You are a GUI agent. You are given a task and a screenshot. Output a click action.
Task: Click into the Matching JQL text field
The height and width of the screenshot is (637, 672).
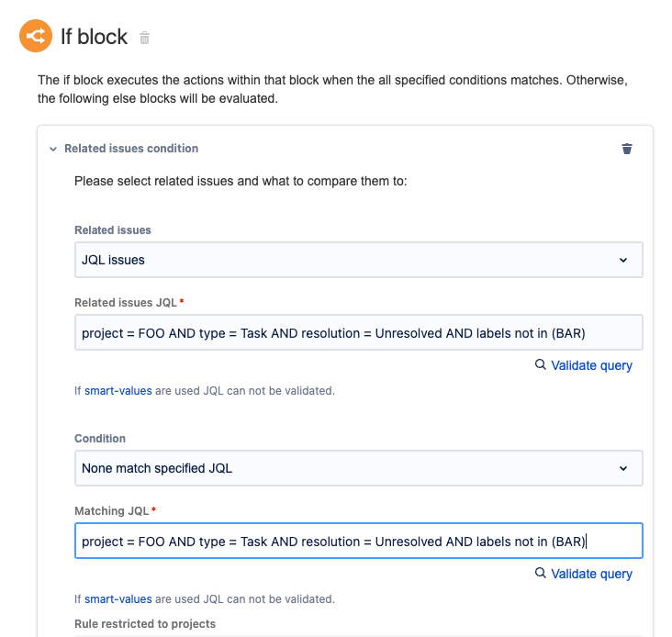(x=358, y=542)
